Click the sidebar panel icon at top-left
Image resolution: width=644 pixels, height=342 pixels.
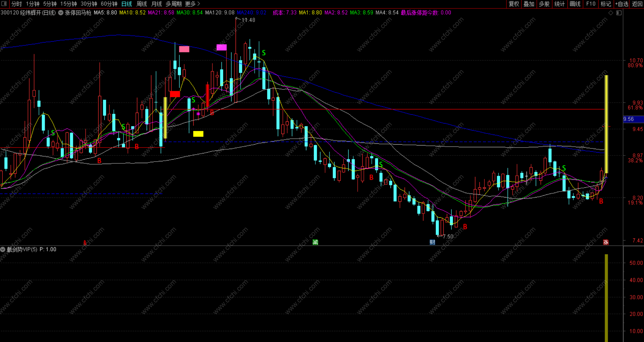4,4
